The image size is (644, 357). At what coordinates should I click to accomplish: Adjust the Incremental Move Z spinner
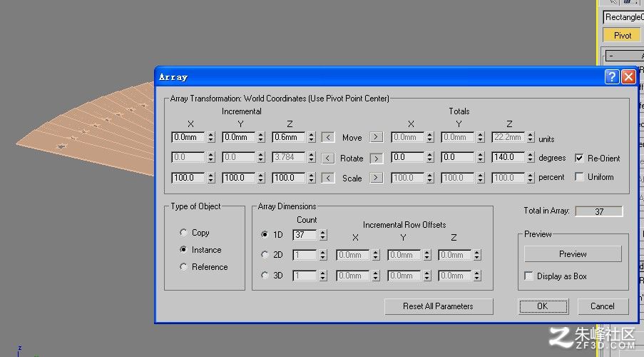(312, 137)
